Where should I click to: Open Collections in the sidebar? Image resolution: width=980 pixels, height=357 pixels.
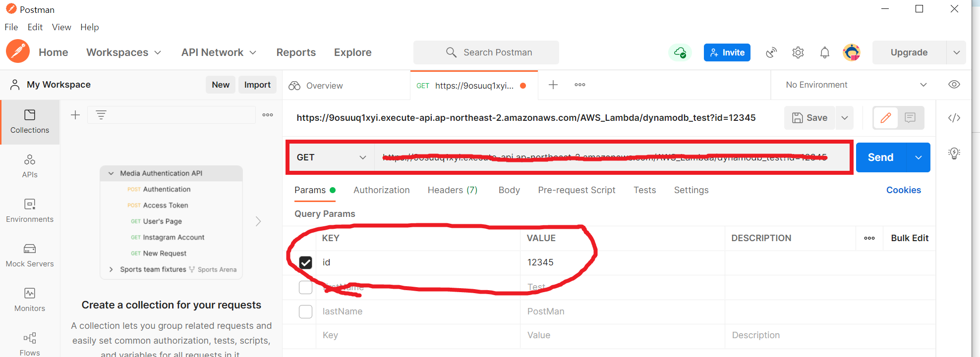pyautogui.click(x=30, y=122)
